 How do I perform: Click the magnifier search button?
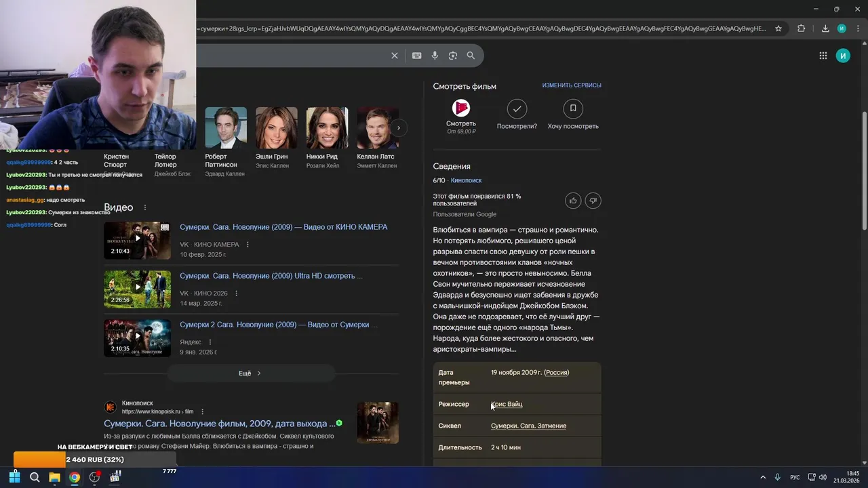(x=471, y=56)
